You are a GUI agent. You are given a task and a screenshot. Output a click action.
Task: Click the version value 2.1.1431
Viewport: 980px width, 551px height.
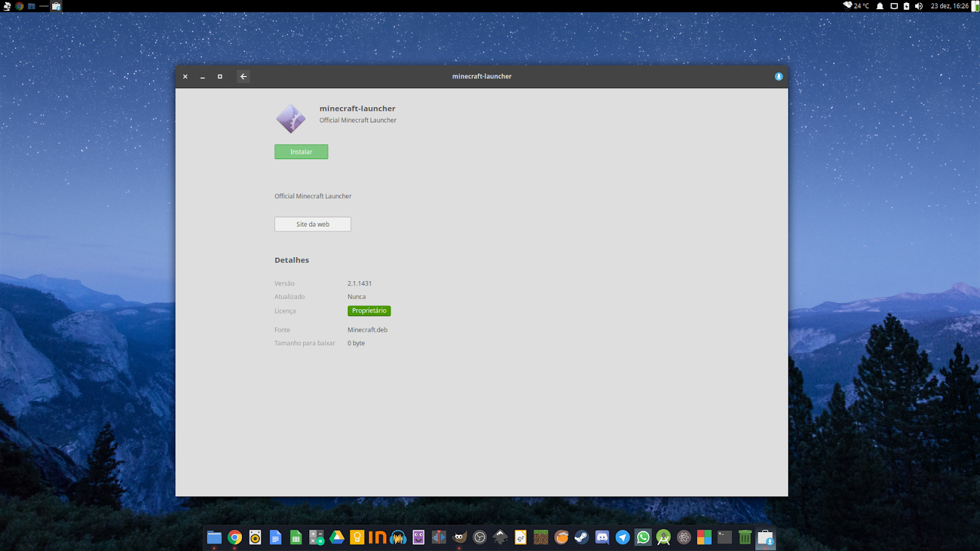point(360,283)
